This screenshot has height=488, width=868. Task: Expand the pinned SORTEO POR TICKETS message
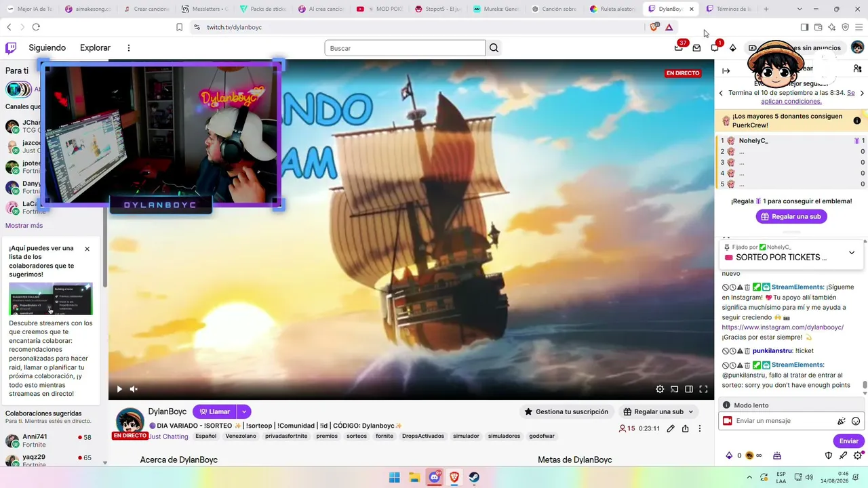click(x=852, y=253)
